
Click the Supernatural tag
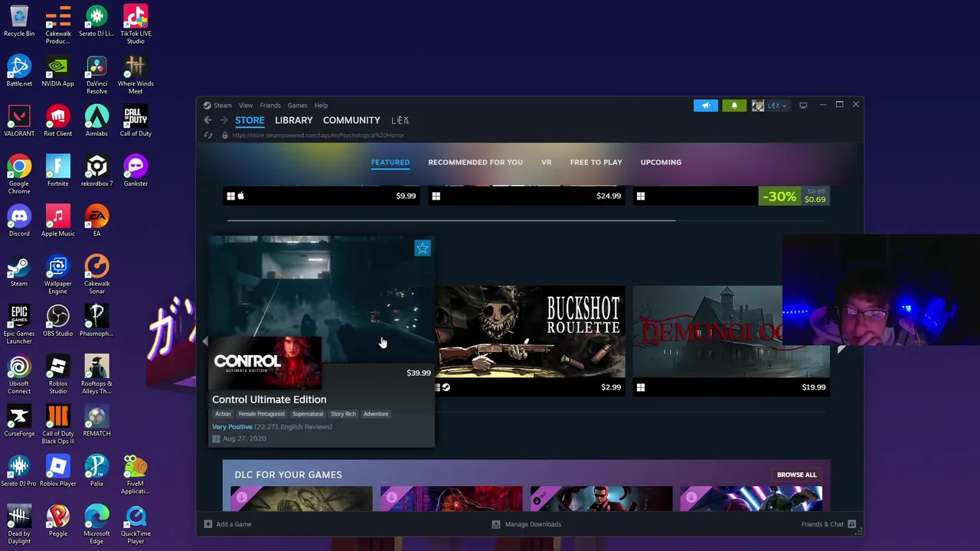tap(308, 414)
